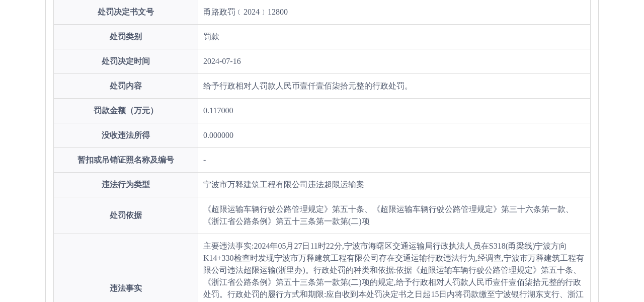Click the text 给予行政相对人罚款人民币壹仟壹佰柒拾元整的行政处罚
Image resolution: width=644 pixels, height=302 pixels.
pos(307,86)
